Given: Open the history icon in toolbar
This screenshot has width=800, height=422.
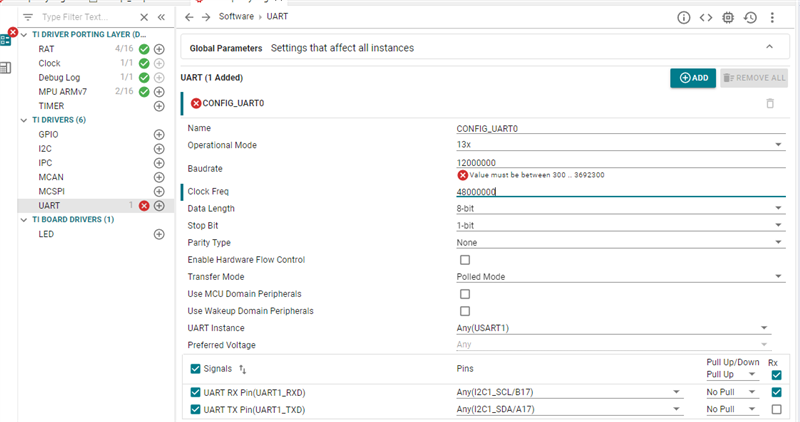Looking at the screenshot, I should tap(750, 18).
